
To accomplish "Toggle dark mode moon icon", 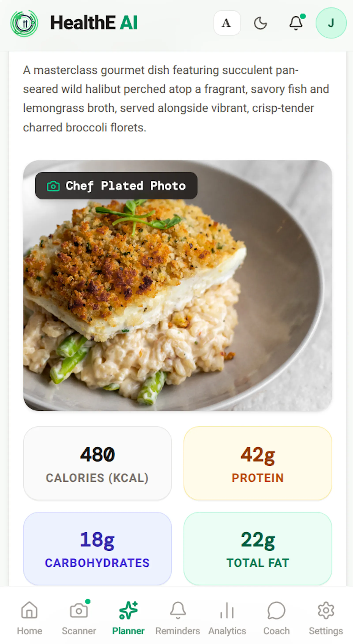I will pyautogui.click(x=260, y=23).
